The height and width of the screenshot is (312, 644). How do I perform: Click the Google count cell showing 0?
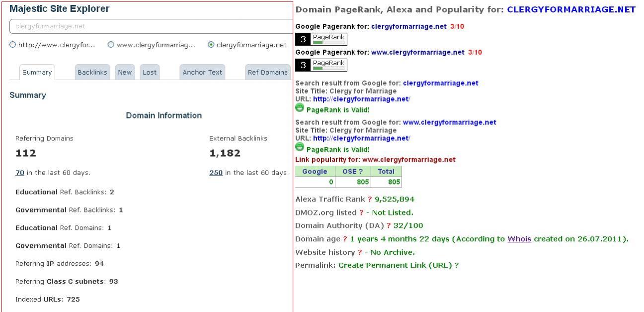[x=315, y=182]
